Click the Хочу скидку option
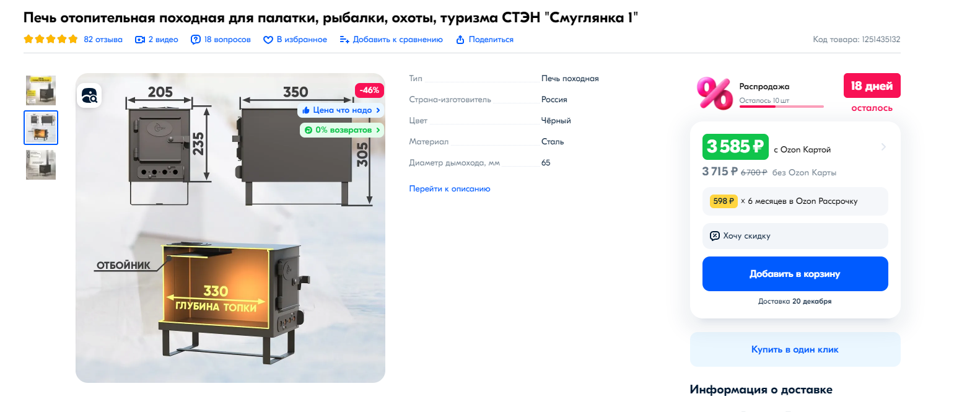980x412 pixels. point(795,236)
